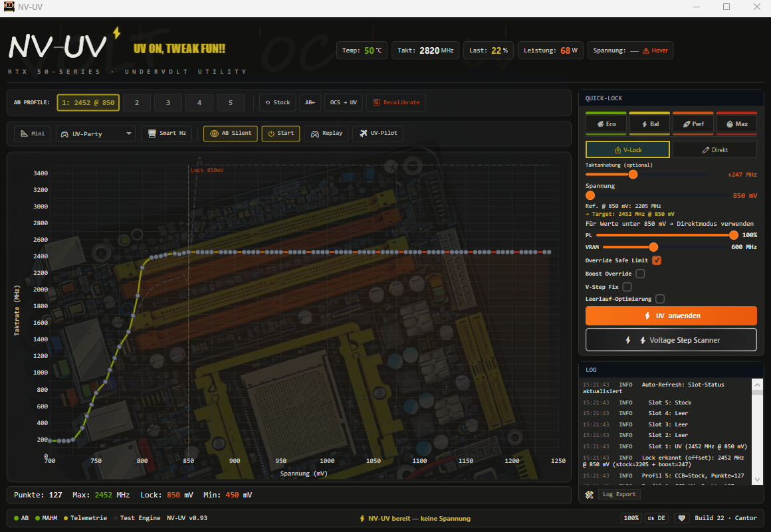The width and height of the screenshot is (771, 532).
Task: Click 'Punkte: 127' in chart footer
Action: (x=38, y=495)
